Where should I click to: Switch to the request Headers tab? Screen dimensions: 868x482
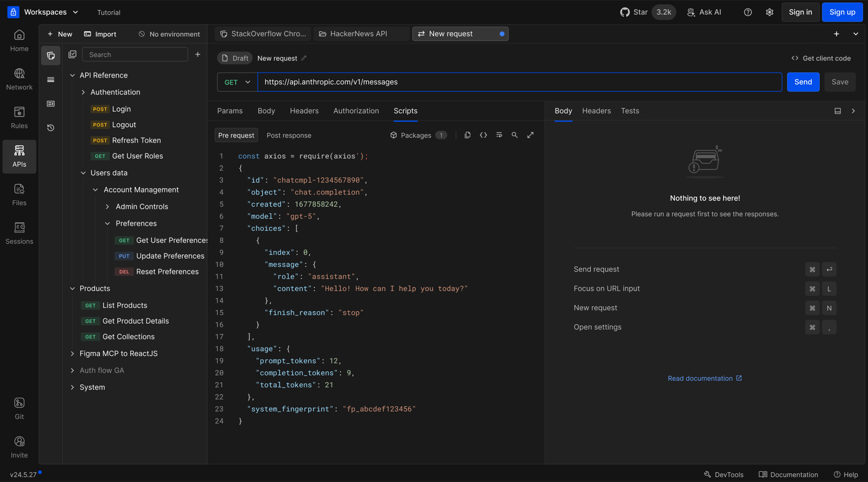coord(304,111)
